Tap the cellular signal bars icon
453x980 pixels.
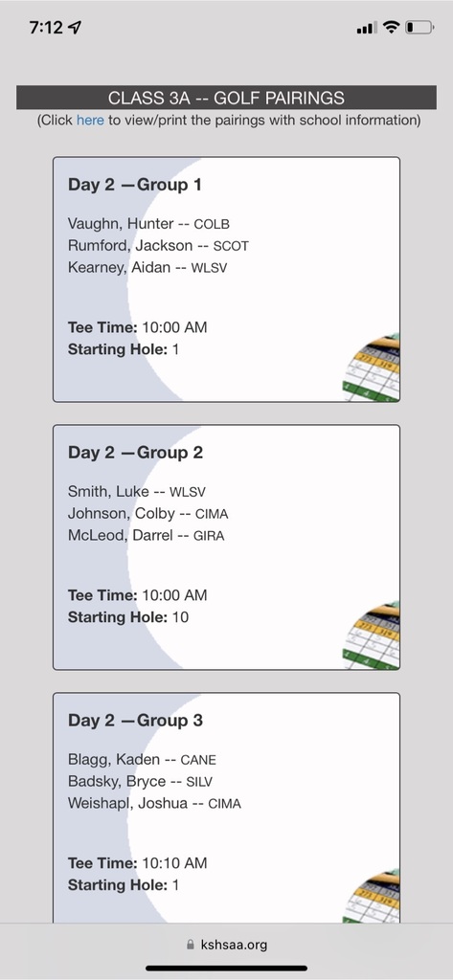[x=367, y=28]
